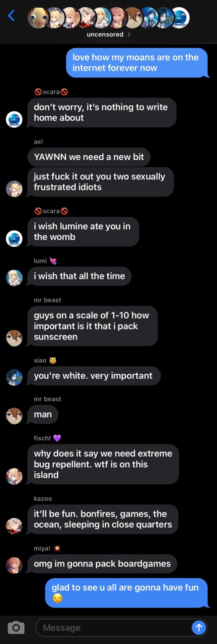This screenshot has height=644, width=217.
Task: Tap mr beast's avatar beside sunscreen message
Action: point(14,338)
